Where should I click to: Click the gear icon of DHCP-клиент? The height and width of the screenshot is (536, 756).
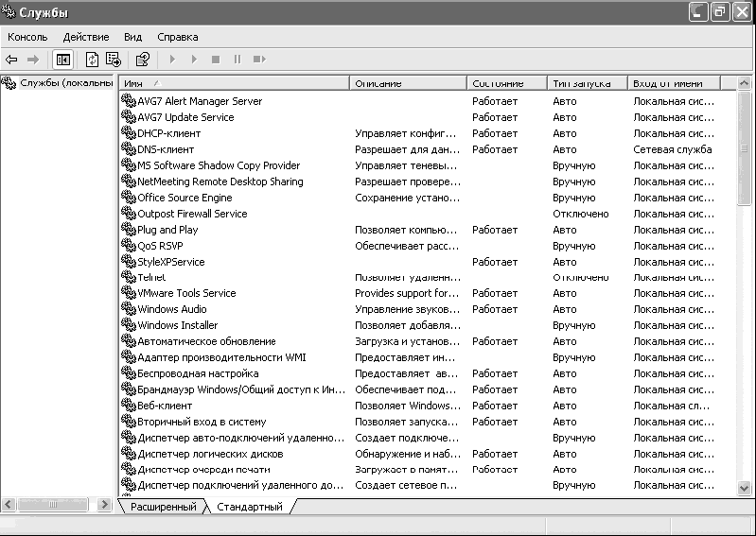[x=129, y=133]
